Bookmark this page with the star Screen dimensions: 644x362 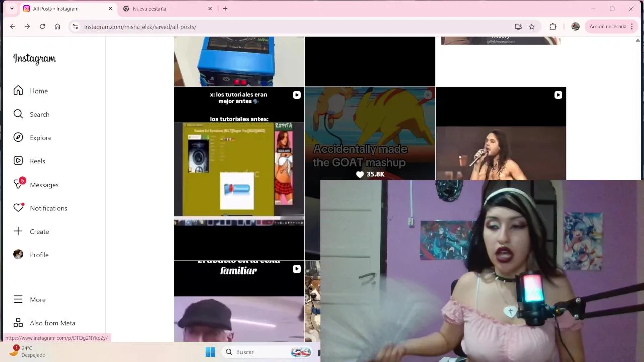532,27
